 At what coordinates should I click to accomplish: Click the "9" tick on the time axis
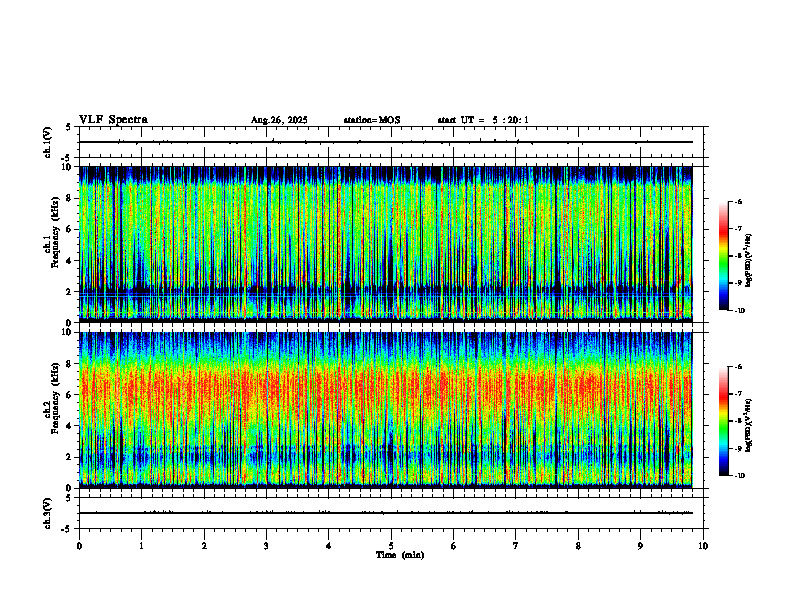640,545
